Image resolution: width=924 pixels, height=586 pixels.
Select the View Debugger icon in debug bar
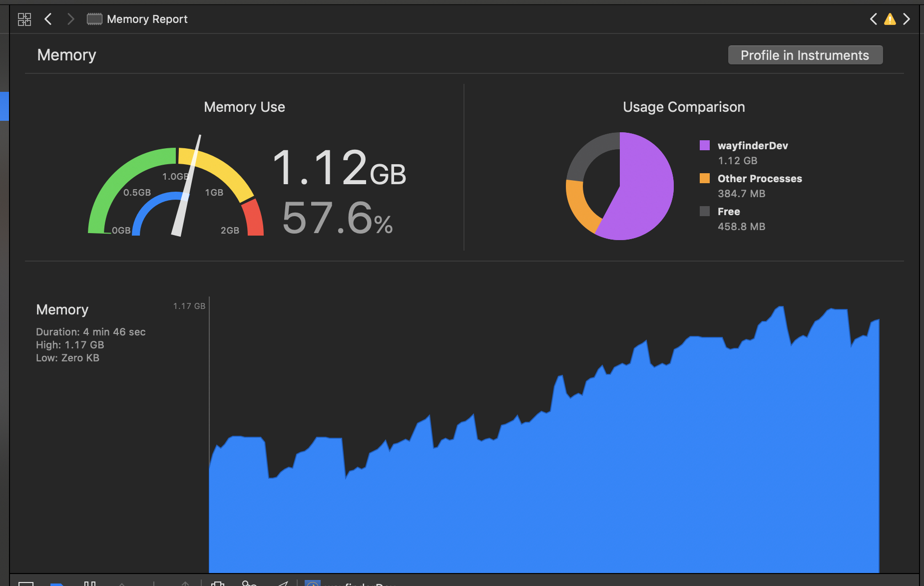click(x=217, y=583)
